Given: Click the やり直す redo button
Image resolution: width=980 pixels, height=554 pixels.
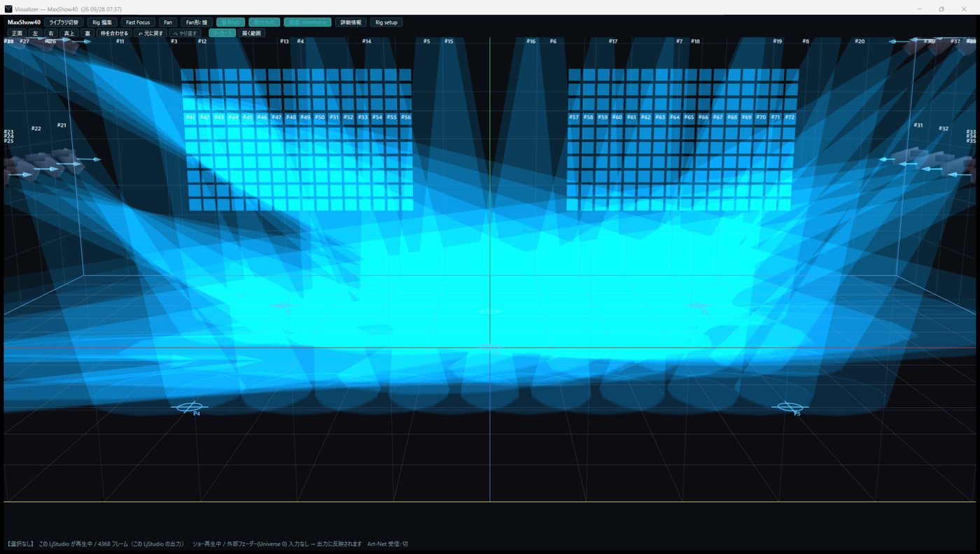Looking at the screenshot, I should [185, 33].
